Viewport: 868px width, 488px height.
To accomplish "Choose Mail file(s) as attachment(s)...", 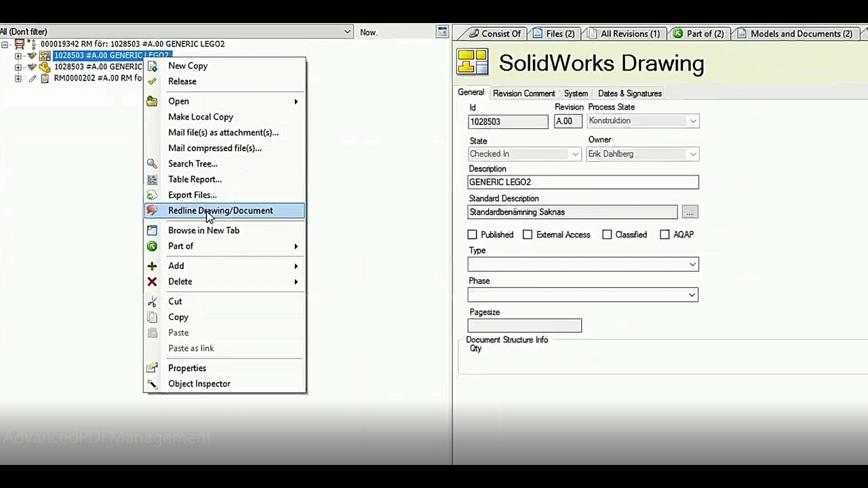I will click(x=224, y=132).
